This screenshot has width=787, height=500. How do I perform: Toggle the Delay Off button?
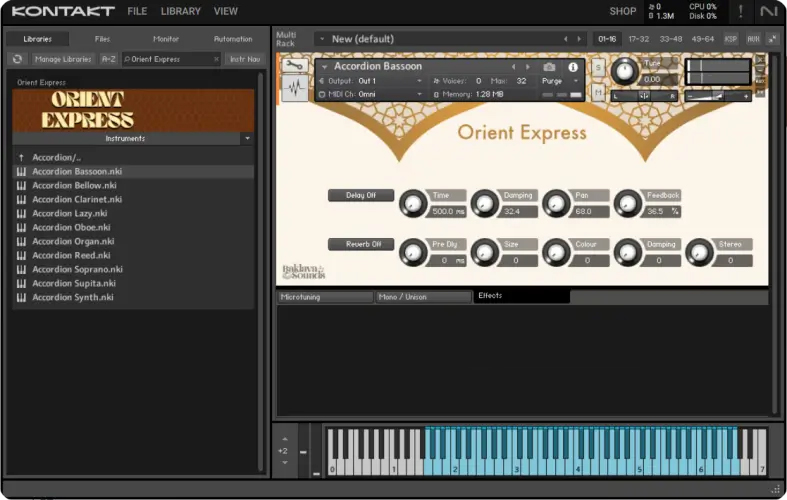pos(361,195)
